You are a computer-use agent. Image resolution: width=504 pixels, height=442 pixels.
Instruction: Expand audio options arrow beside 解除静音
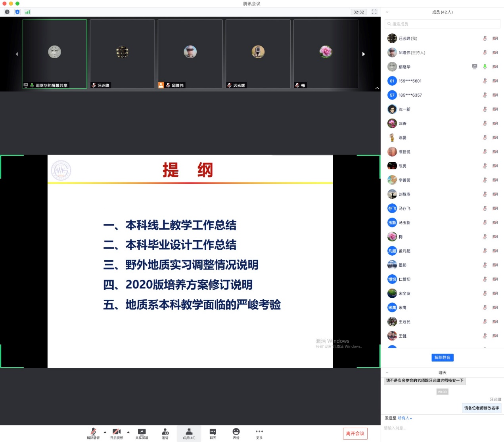(105, 432)
